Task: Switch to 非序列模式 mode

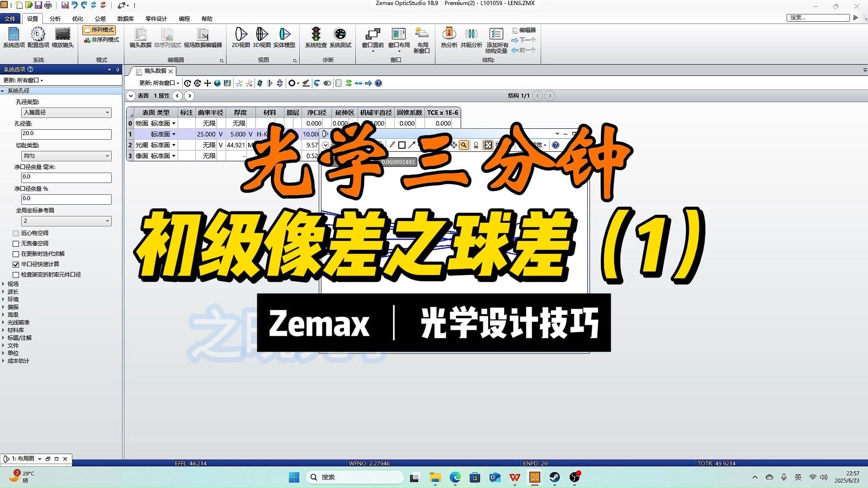Action: click(x=100, y=40)
